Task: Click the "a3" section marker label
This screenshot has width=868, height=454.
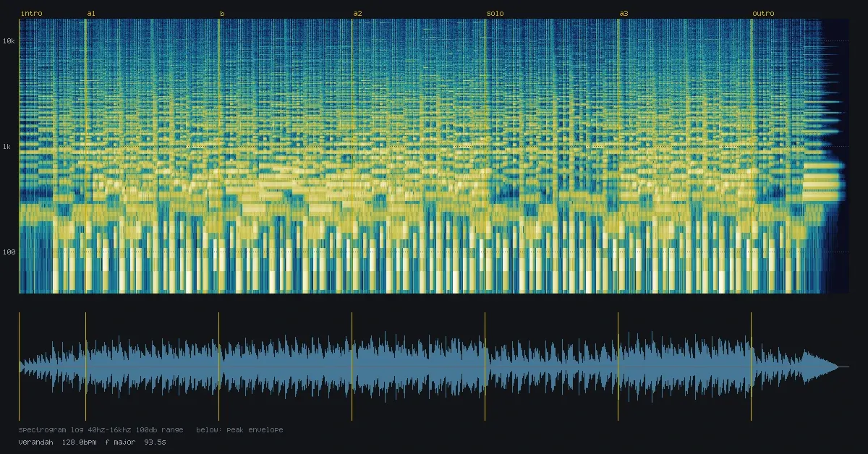Action: 624,13
